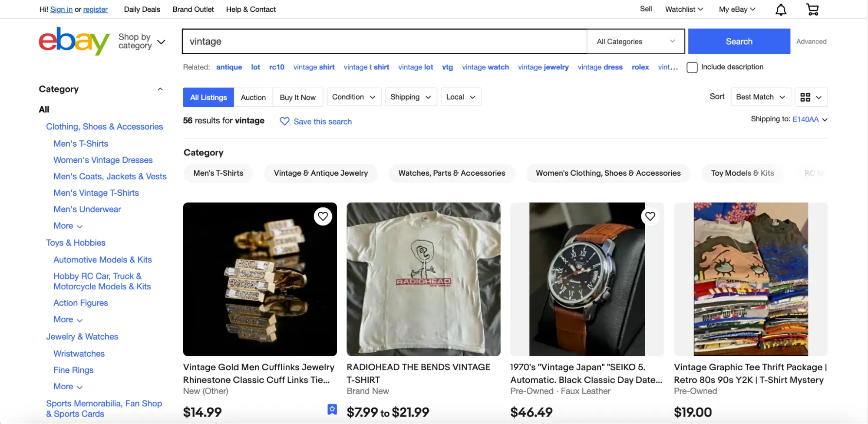Open Automotive Models & Kits sidebar category
This screenshot has height=424, width=868.
pyautogui.click(x=102, y=260)
